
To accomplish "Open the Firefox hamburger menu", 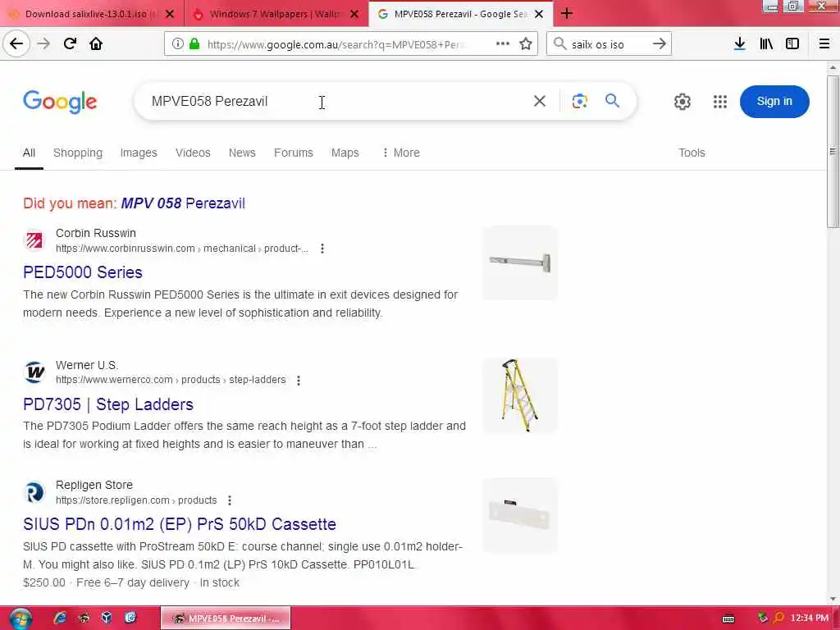I will click(x=824, y=44).
